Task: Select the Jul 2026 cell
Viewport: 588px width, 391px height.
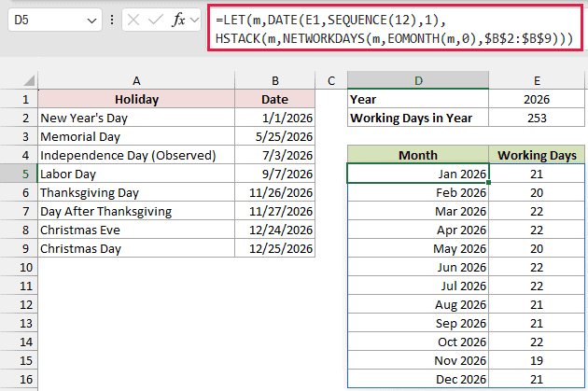Action: (x=418, y=286)
